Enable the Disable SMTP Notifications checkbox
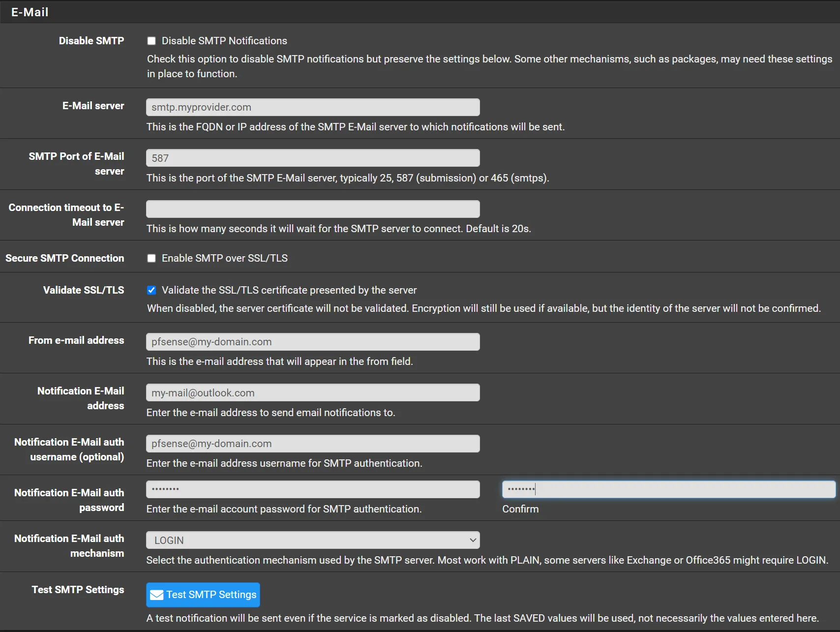840x632 pixels. point(151,41)
